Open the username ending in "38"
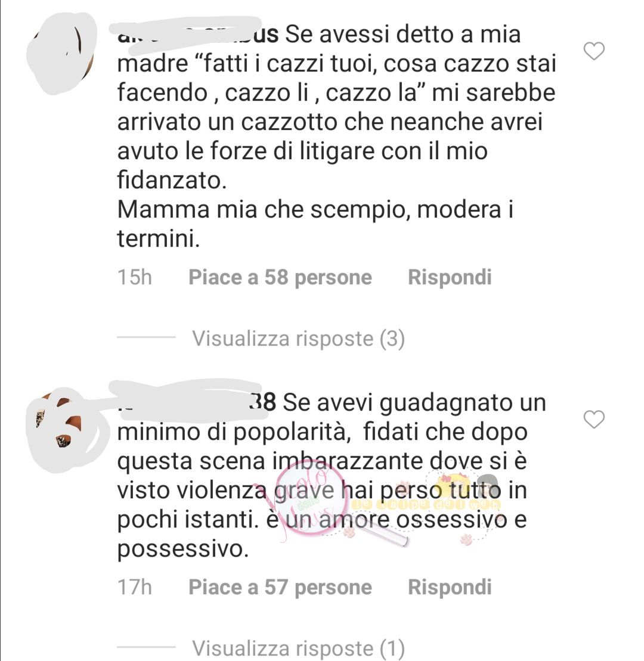This screenshot has height=661, width=644. coord(197,402)
